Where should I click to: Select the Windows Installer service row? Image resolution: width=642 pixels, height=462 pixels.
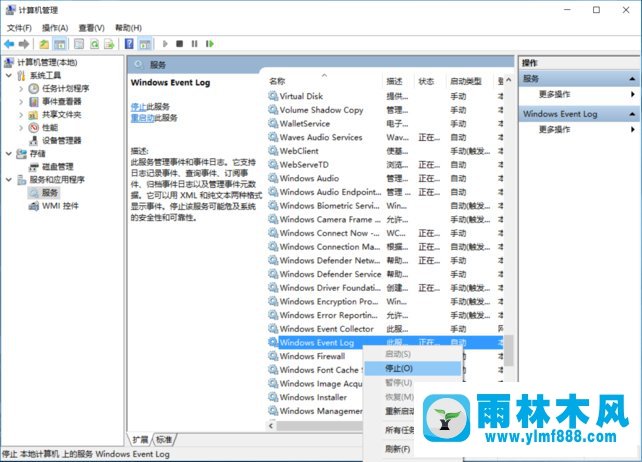coord(314,397)
